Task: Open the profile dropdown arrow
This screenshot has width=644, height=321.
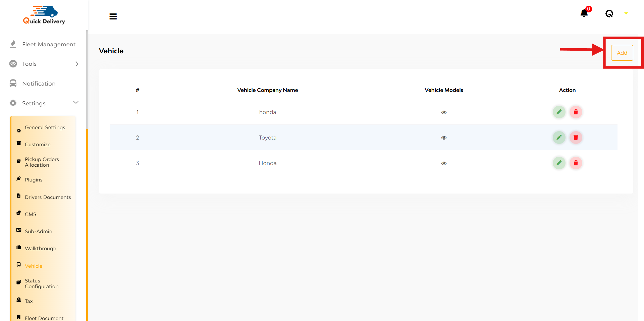Action: pyautogui.click(x=626, y=13)
